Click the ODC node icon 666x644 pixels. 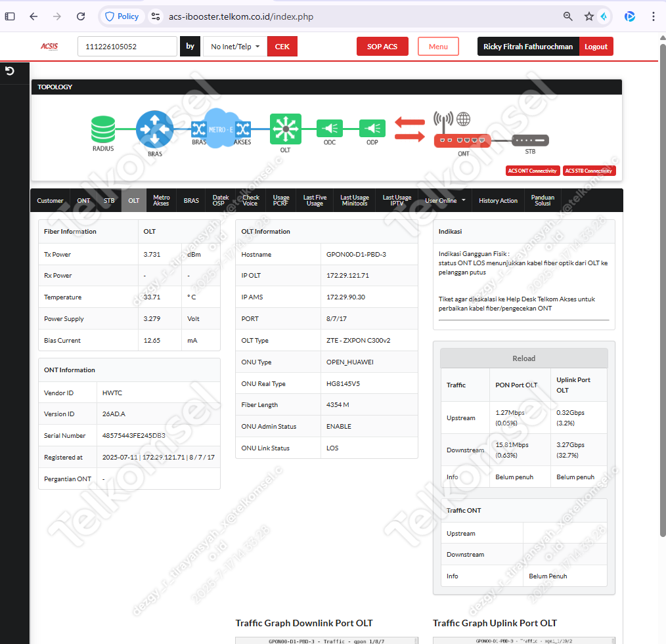point(330,128)
